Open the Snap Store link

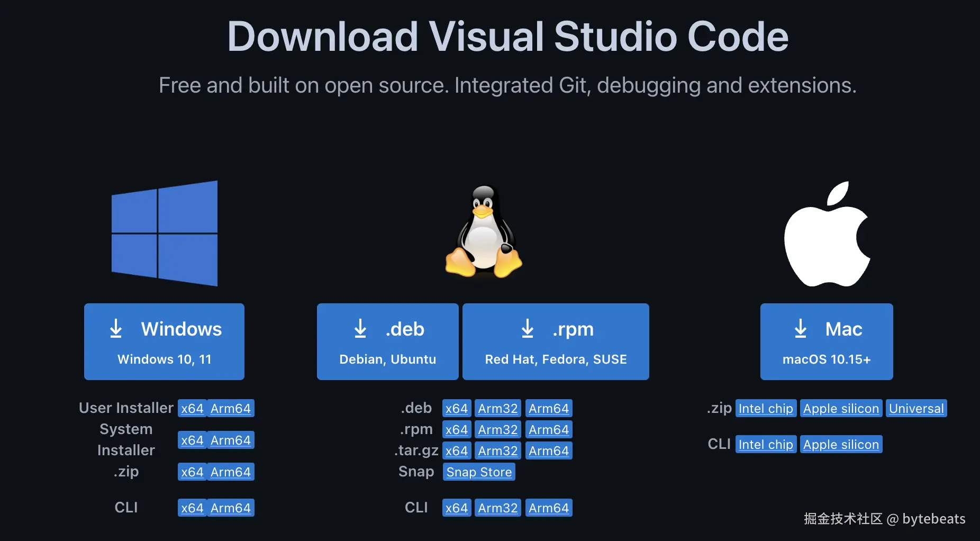479,472
